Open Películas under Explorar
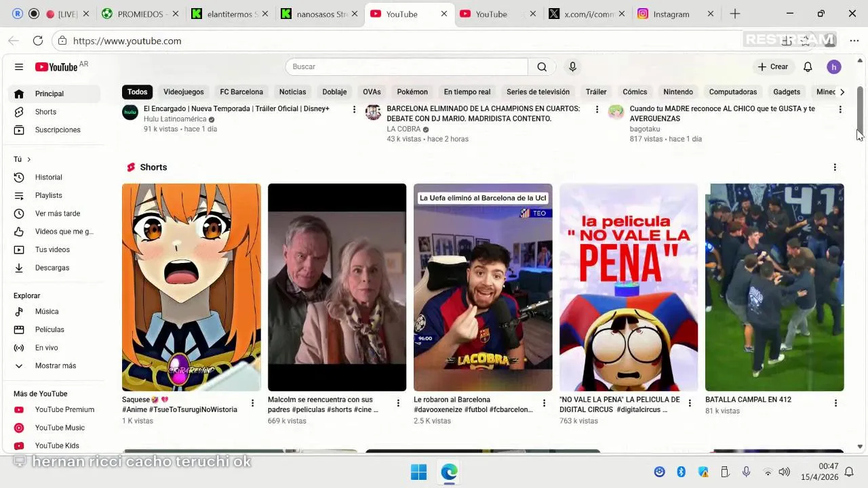The height and width of the screenshot is (488, 868). pyautogui.click(x=54, y=329)
